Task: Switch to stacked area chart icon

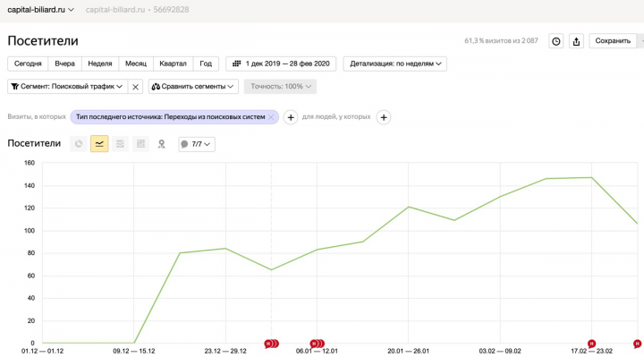Action: click(120, 144)
